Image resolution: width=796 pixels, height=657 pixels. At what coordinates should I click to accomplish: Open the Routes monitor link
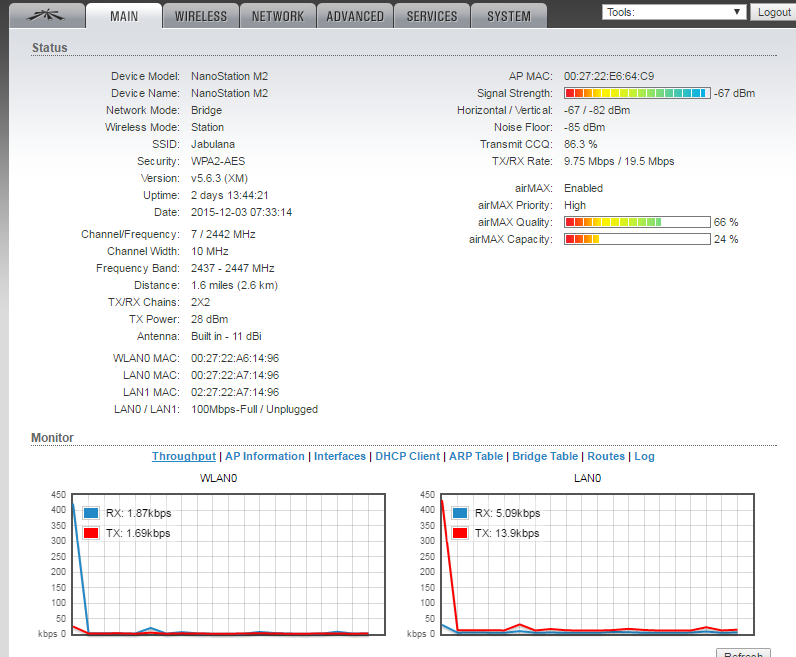(x=606, y=456)
